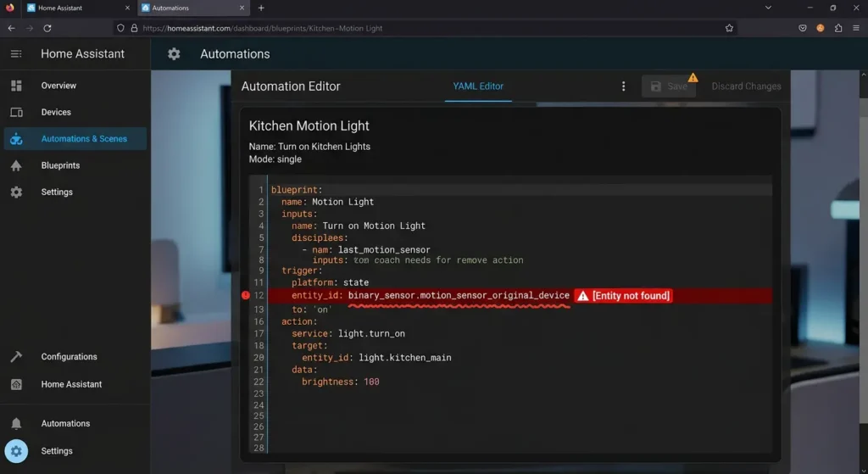This screenshot has width=868, height=474.
Task: Click the 'Mode: single' text
Action: pos(275,159)
